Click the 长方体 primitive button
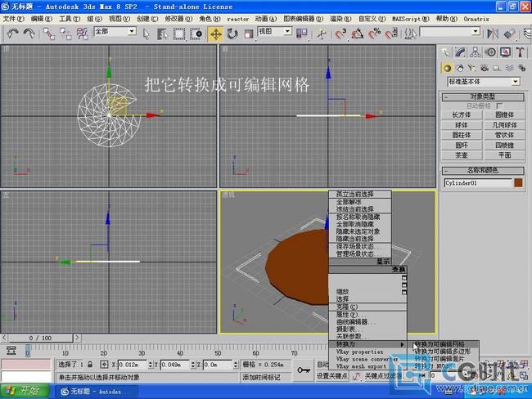This screenshot has width=532, height=399. click(x=462, y=115)
